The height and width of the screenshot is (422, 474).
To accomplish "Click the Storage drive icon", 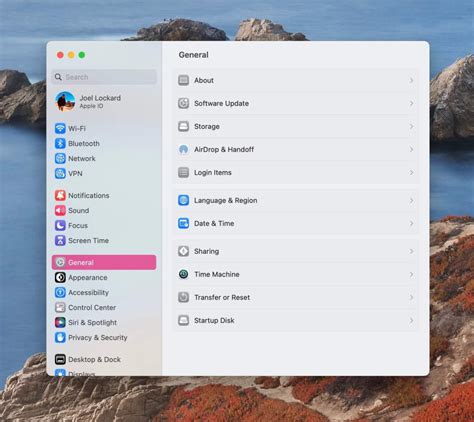I will tap(183, 126).
